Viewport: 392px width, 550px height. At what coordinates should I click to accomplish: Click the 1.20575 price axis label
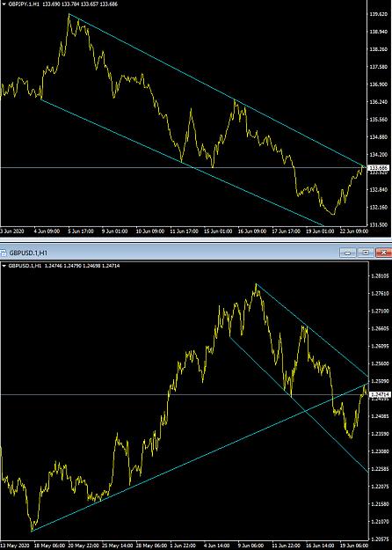point(378,538)
